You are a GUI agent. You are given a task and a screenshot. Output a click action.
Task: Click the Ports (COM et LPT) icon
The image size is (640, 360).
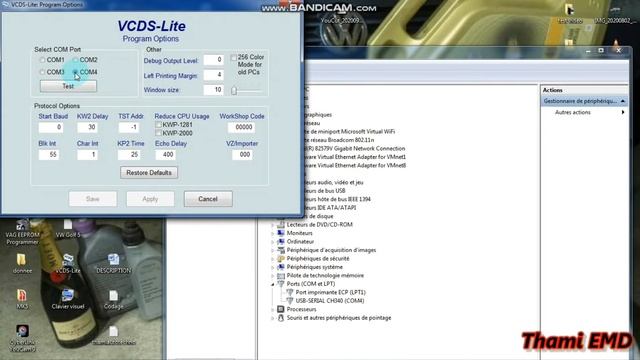pyautogui.click(x=281, y=284)
